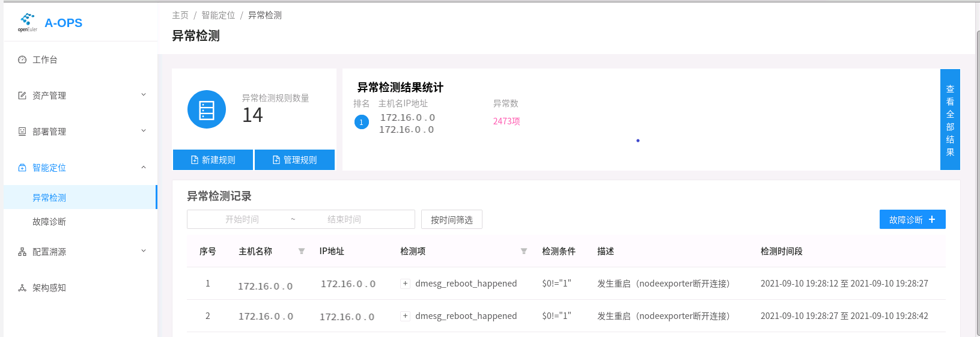The width and height of the screenshot is (980, 337).
Task: Click the asset management edit icon
Action: (22, 96)
